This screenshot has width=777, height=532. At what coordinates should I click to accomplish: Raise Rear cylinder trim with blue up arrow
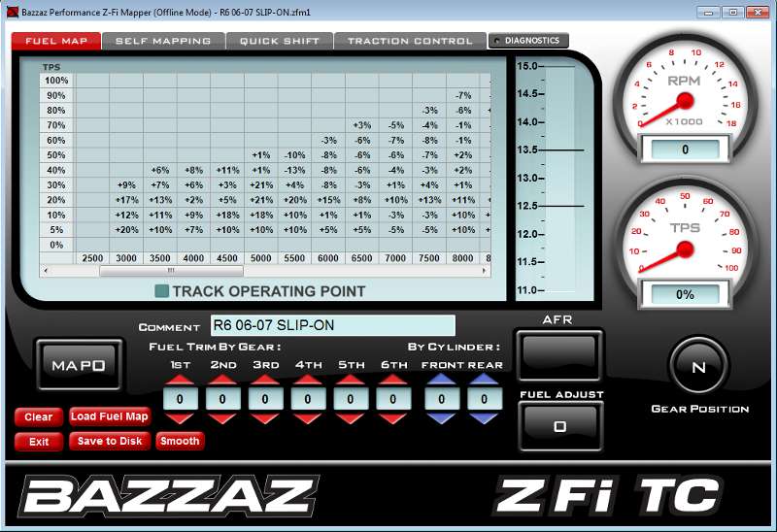coord(484,380)
